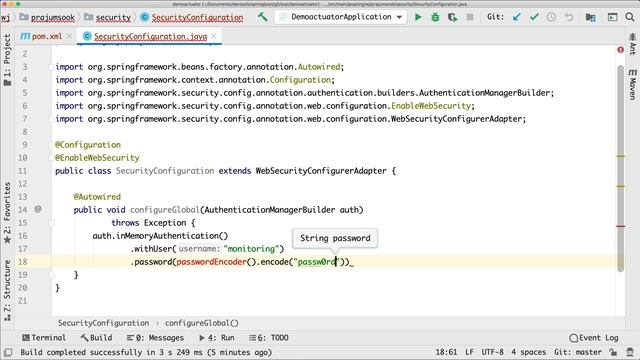Click the red error indicator in editor corner
The width and height of the screenshot is (640, 360).
tap(620, 50)
